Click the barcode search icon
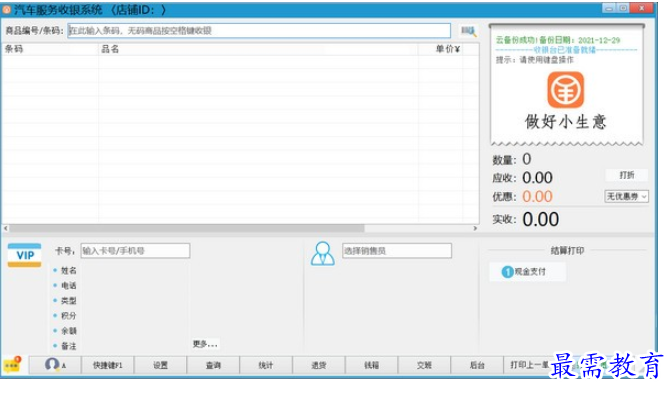672x397 pixels. point(468,31)
